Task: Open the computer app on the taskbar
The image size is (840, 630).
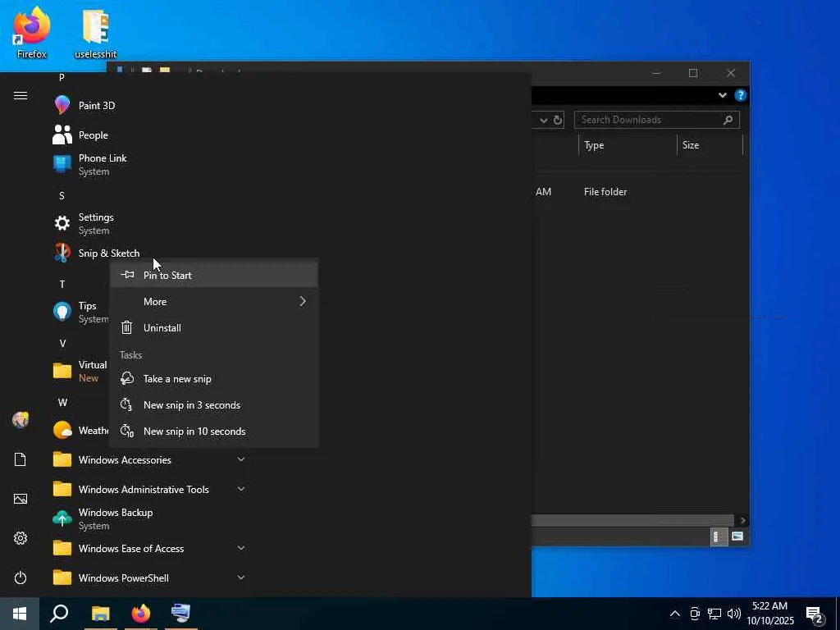Action: point(181,614)
